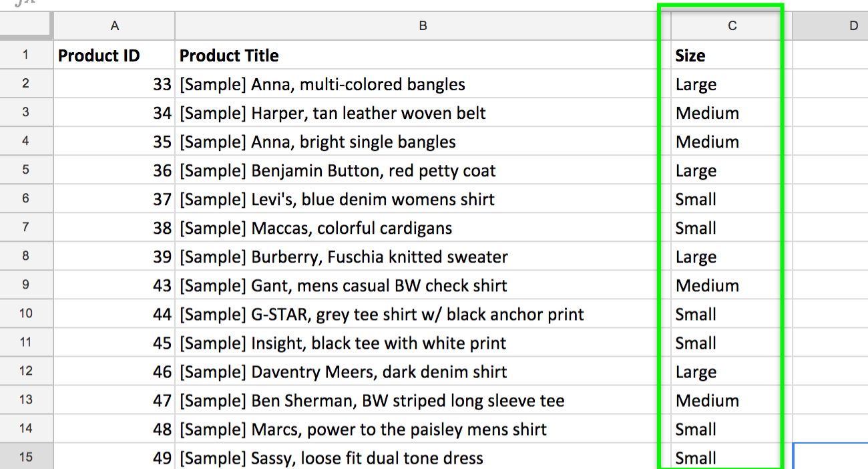Click row 15 header

[26, 458]
